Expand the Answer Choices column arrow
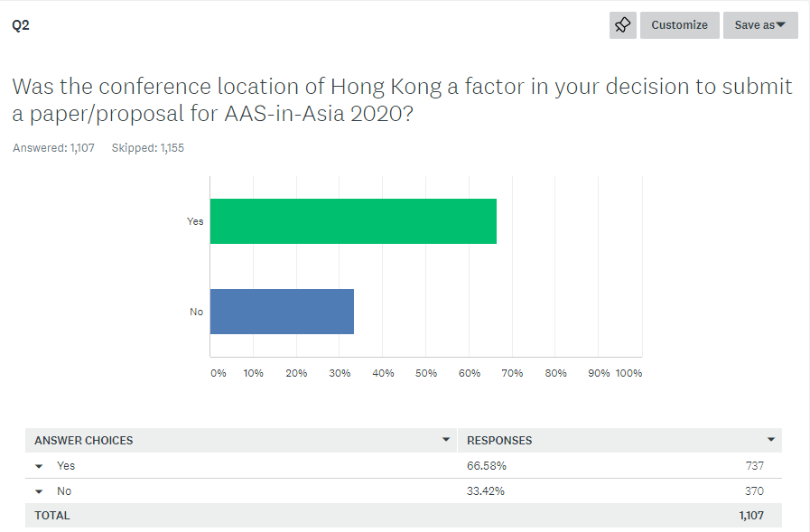This screenshot has height=532, width=810. pos(446,440)
